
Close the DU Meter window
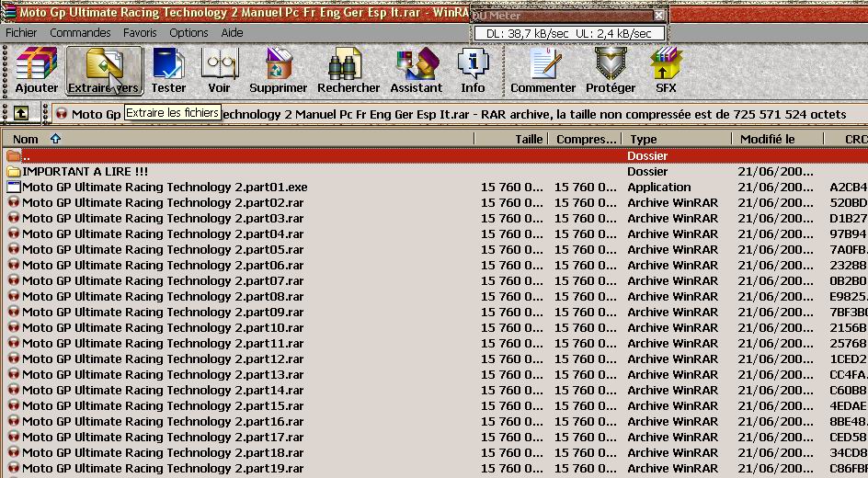pyautogui.click(x=658, y=16)
